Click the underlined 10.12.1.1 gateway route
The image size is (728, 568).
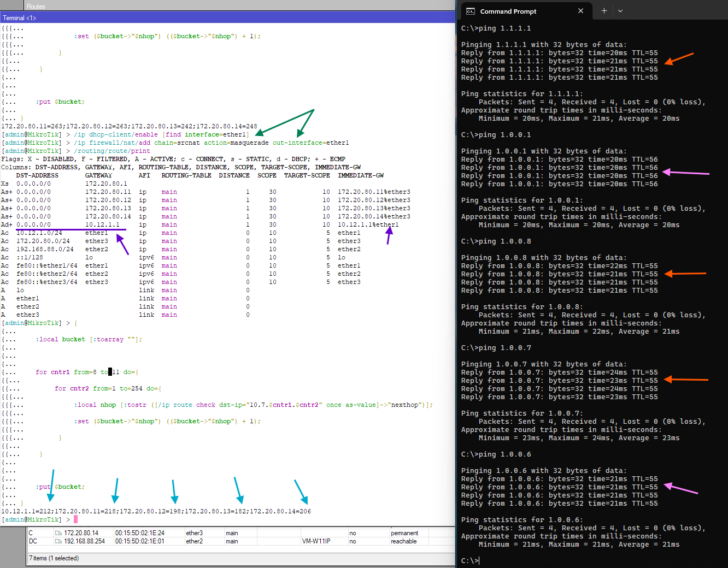click(102, 224)
